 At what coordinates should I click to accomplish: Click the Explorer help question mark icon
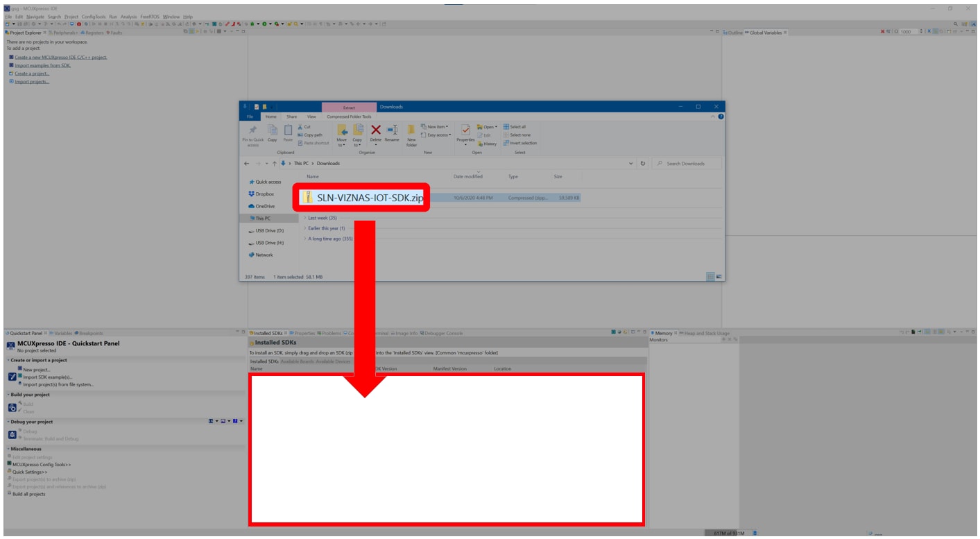point(721,117)
